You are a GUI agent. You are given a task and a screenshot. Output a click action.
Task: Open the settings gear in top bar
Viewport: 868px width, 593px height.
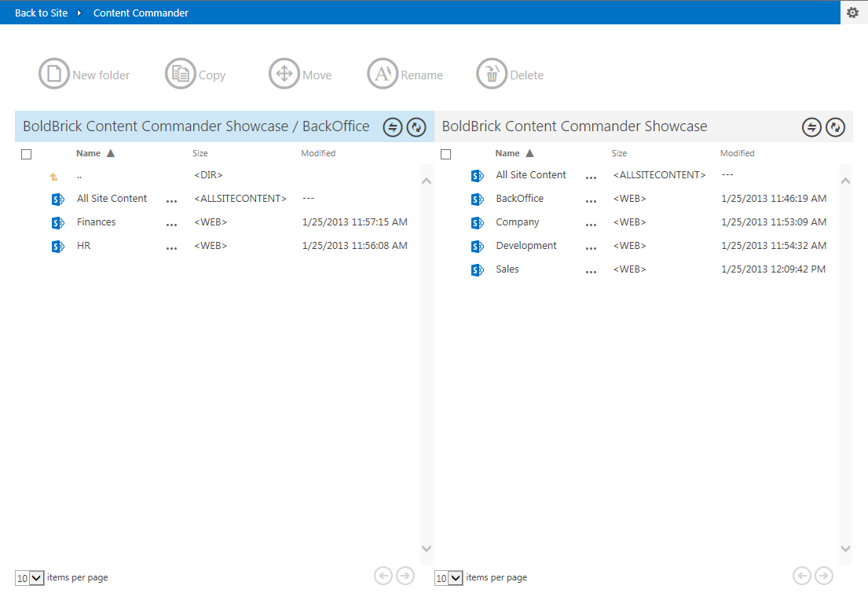click(x=853, y=13)
